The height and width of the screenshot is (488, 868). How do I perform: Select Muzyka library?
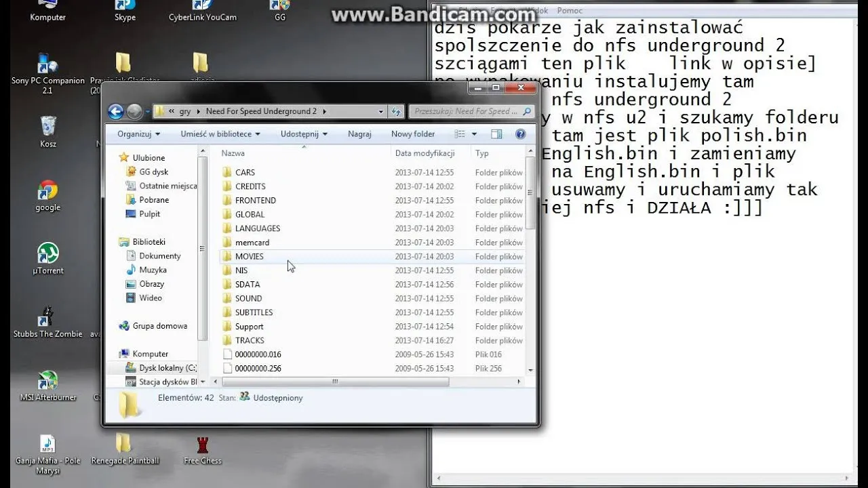(x=153, y=270)
